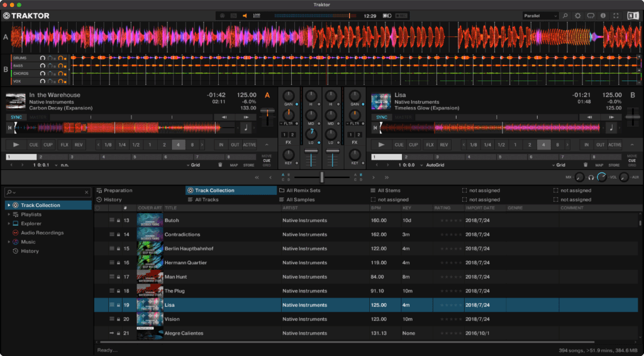The image size is (644, 356).
Task: Click the crossfader slider handle
Action: (x=322, y=178)
